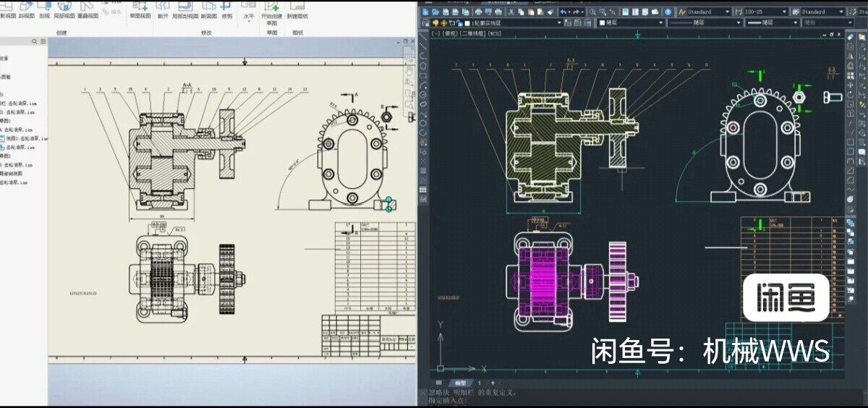Click the [WCS] coordinate system label
The width and height of the screenshot is (868, 408).
495,33
